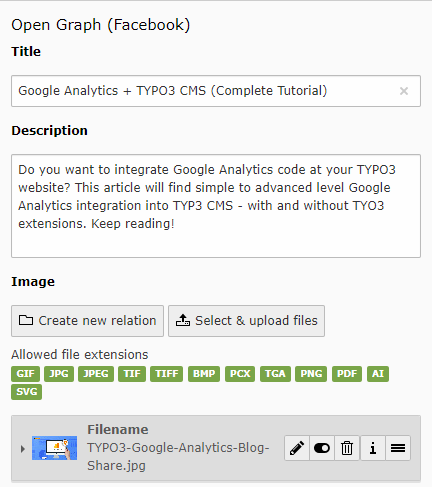Toggle visibility of TYPO3-Google-Analytics-Blog-Share.jpg relation
This screenshot has width=432, height=487.
click(322, 448)
